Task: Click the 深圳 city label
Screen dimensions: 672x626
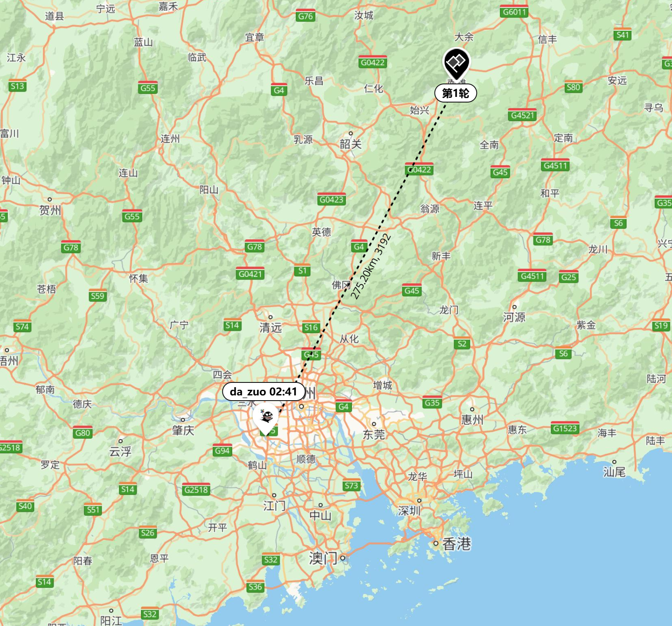Action: tap(409, 510)
